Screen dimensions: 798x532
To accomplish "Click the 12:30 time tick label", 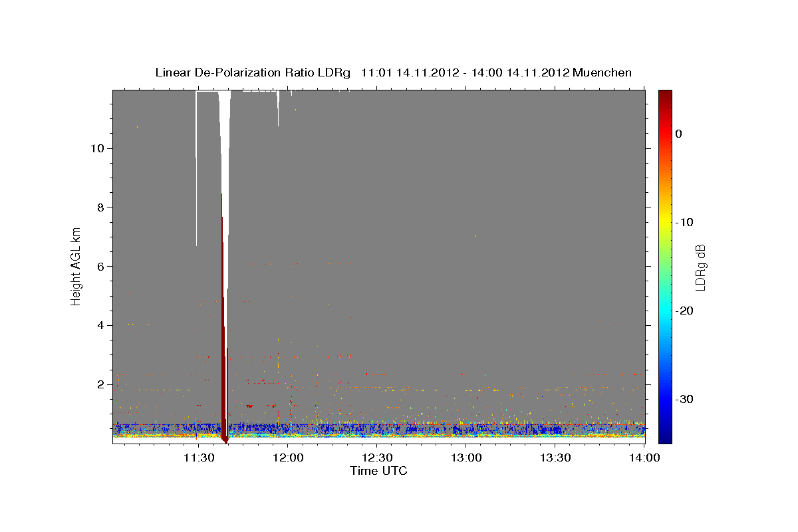I will pos(378,458).
